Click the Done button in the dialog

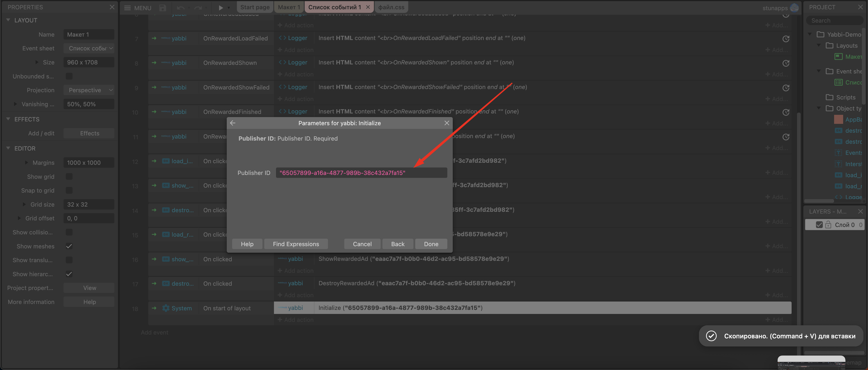click(x=431, y=244)
